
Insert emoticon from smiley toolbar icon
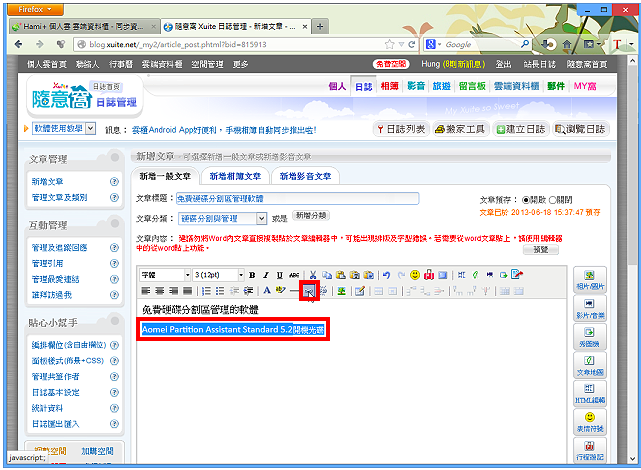pyautogui.click(x=415, y=275)
